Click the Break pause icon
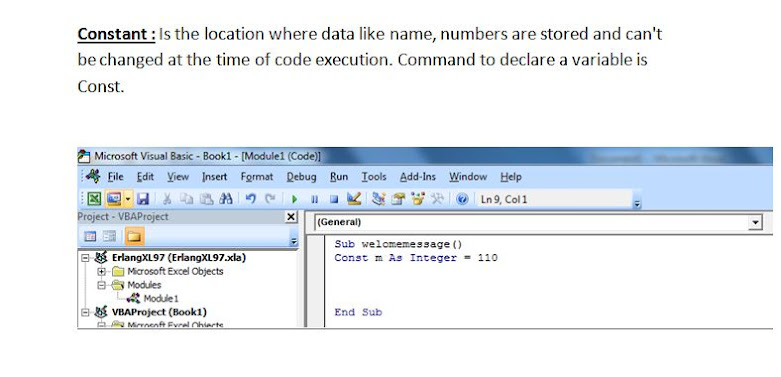781x377 pixels. coord(314,200)
